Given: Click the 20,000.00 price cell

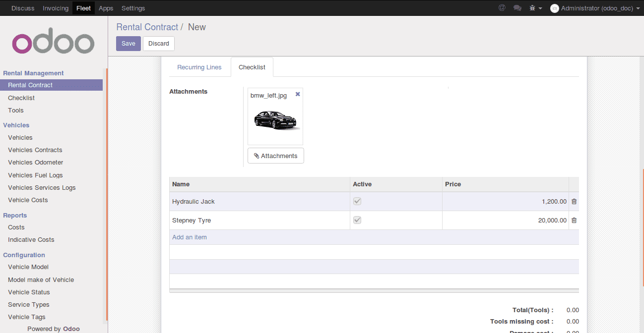Looking at the screenshot, I should coord(506,221).
